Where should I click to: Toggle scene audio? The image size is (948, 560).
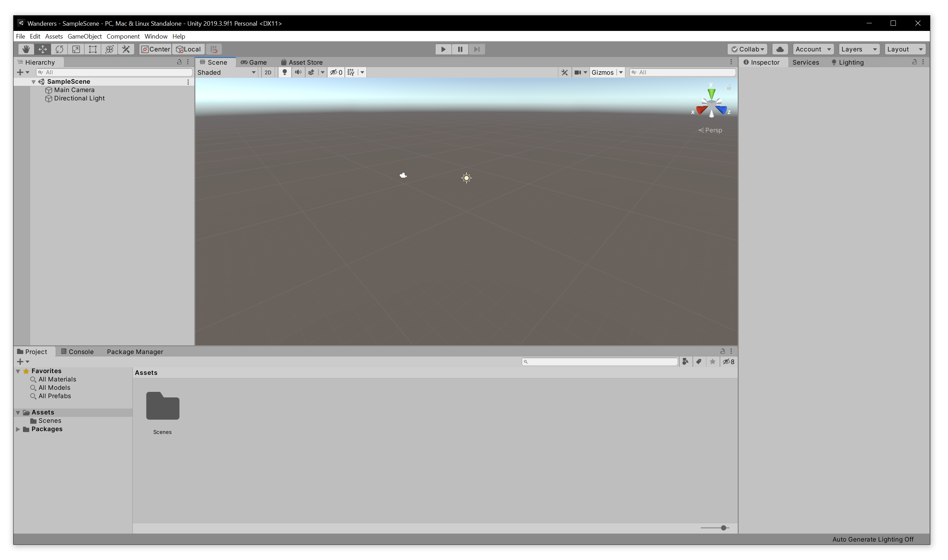298,73
